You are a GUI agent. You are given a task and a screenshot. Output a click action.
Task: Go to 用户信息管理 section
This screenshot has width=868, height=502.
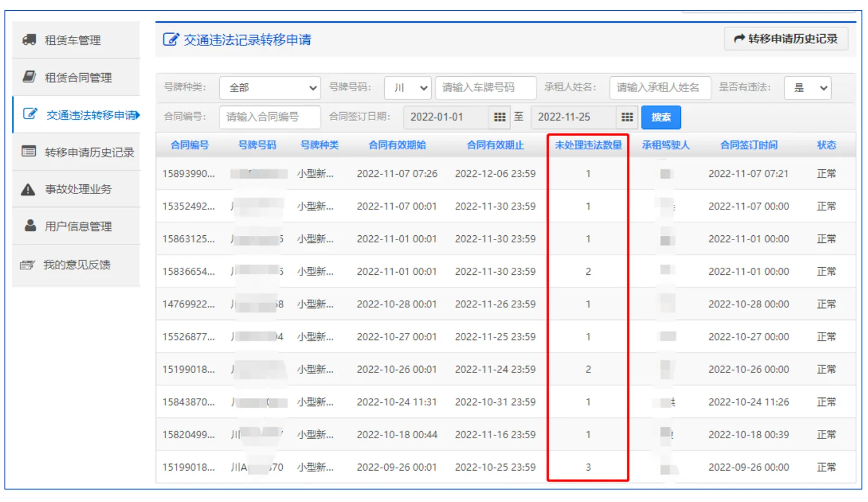coord(76,226)
